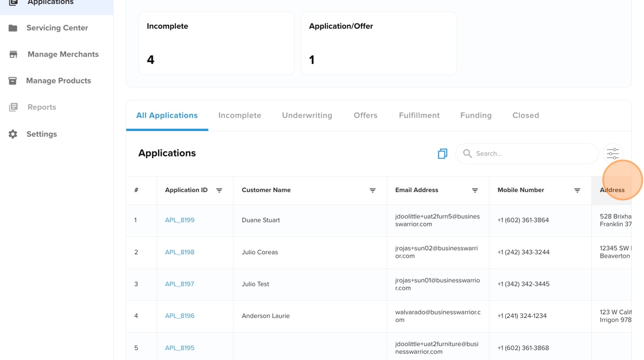Click the Application/Offer summary card
Viewport: 644px width, 360px height.
(x=379, y=44)
